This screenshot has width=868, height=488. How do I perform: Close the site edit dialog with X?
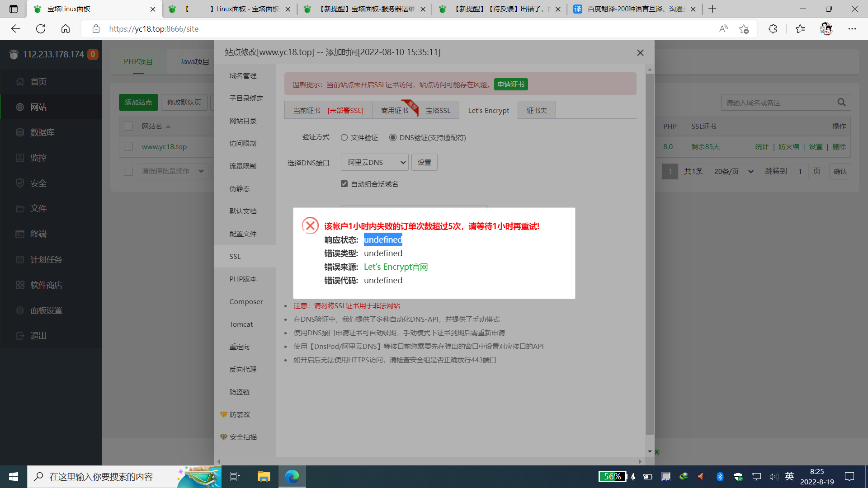(x=640, y=53)
